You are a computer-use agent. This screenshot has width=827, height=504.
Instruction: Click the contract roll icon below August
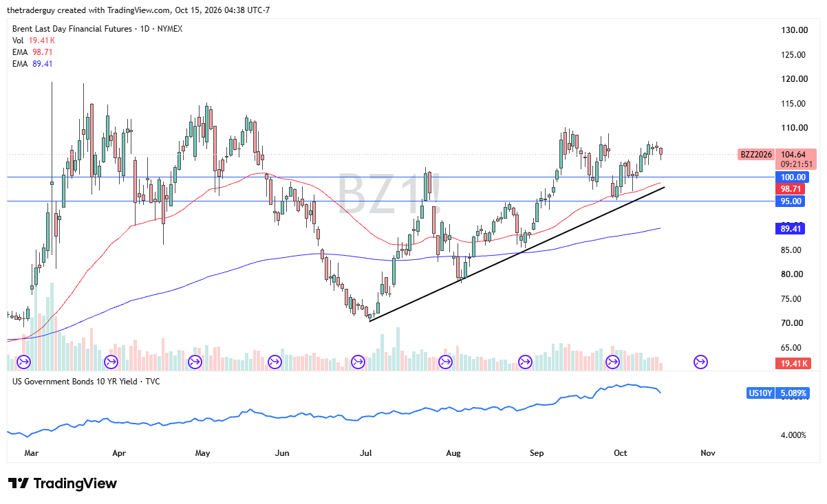click(445, 362)
